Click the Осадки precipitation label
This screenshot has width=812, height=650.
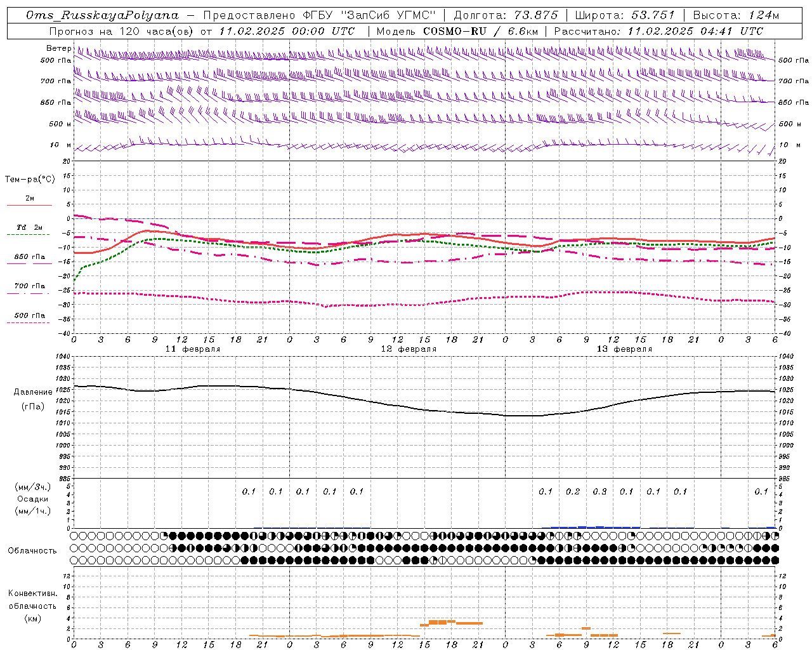tap(33, 499)
